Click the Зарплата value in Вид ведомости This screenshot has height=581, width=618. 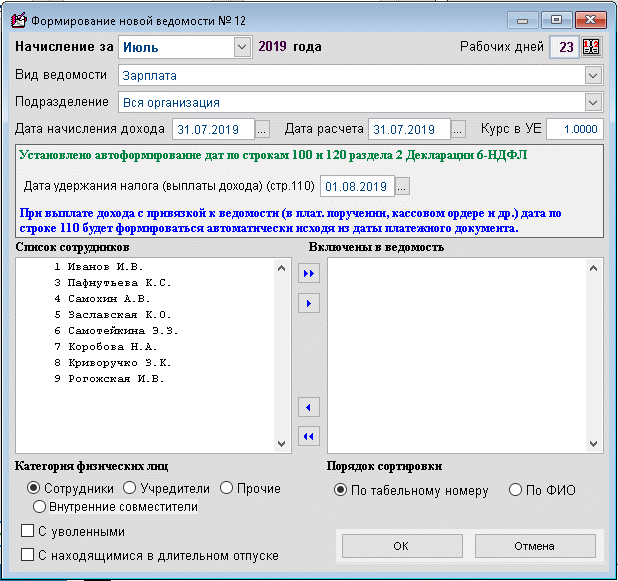click(x=149, y=76)
